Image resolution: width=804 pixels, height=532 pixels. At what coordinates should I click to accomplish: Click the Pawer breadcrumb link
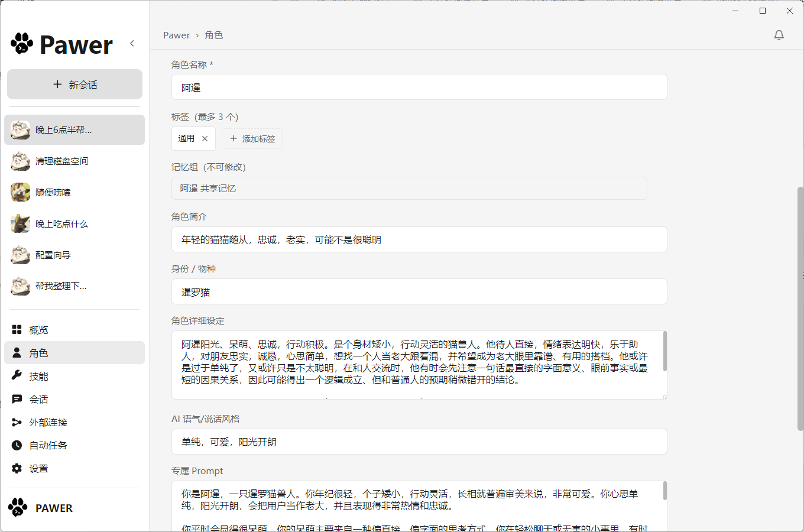coord(177,35)
